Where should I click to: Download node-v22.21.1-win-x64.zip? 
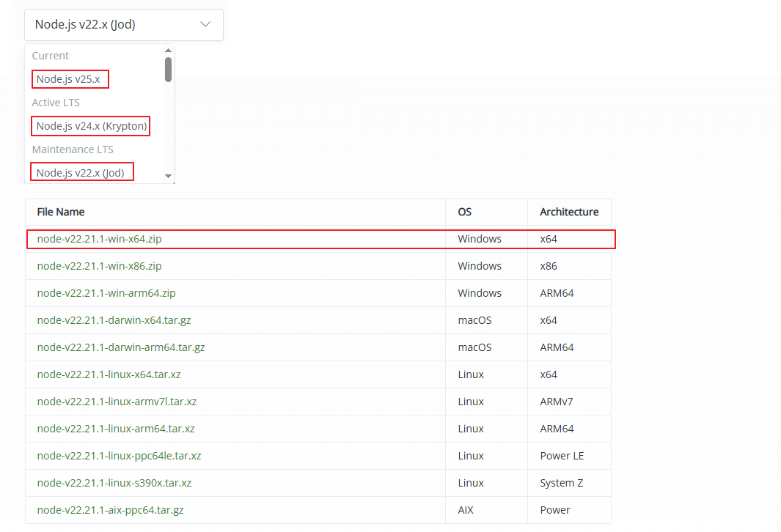click(x=99, y=239)
